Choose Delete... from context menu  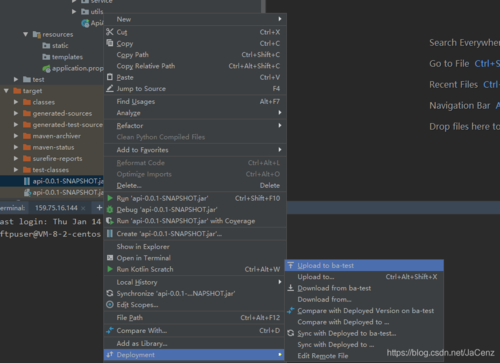(195, 185)
